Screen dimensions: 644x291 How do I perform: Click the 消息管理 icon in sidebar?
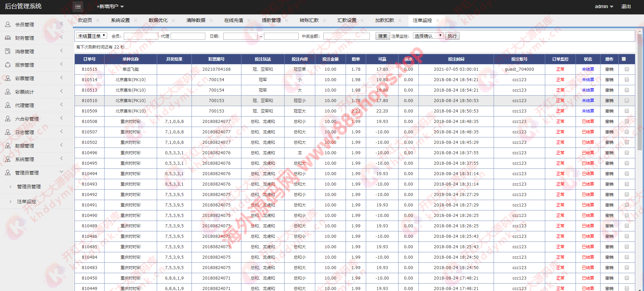pyautogui.click(x=8, y=52)
